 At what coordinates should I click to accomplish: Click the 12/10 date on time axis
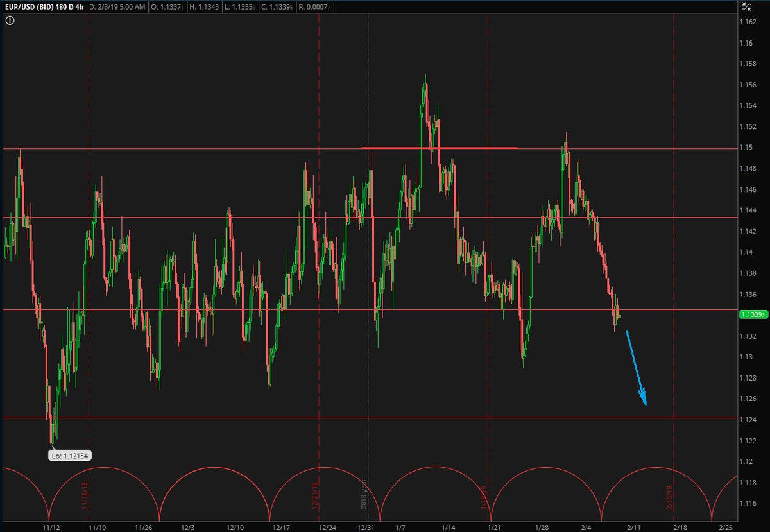click(x=235, y=527)
